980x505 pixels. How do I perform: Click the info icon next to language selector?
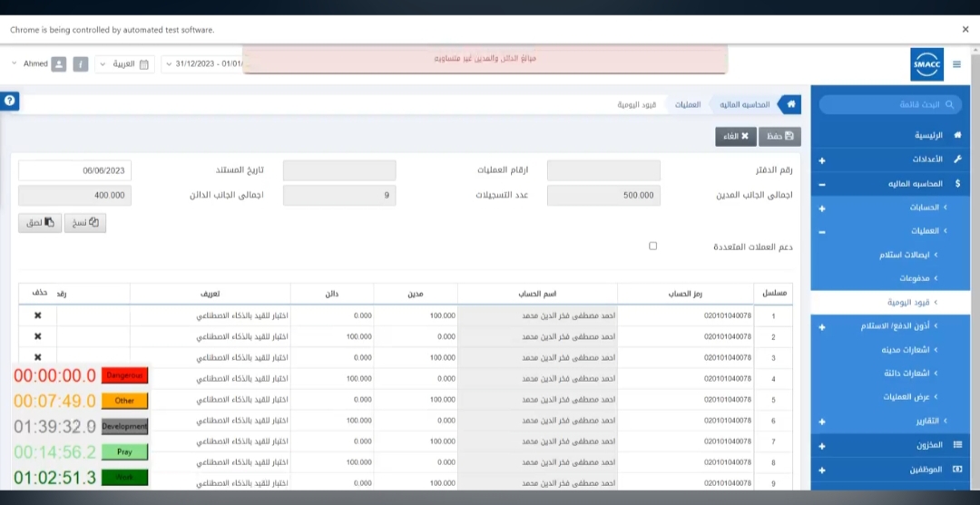pos(81,64)
